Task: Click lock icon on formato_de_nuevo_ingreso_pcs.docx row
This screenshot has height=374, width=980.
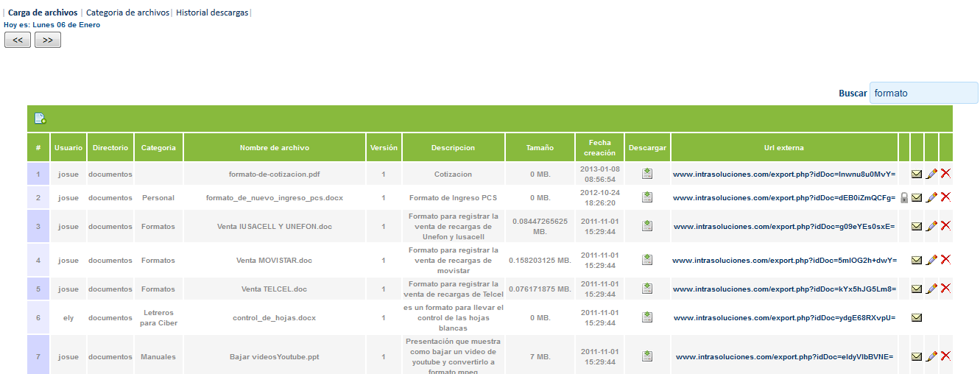Action: (x=904, y=197)
